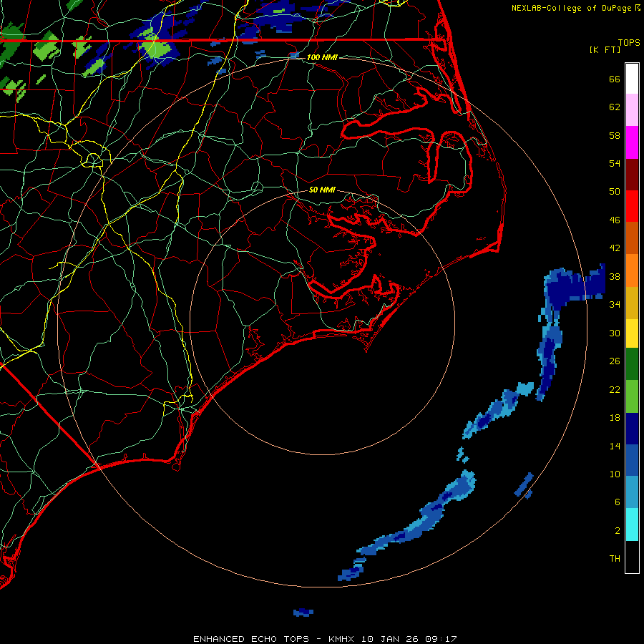644x644 pixels.
Task: Click the 10 legend value
Action: click(615, 474)
